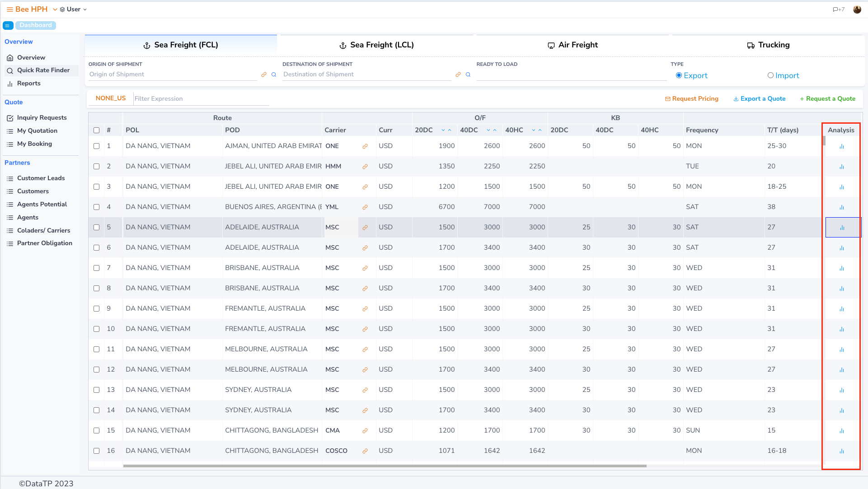The height and width of the screenshot is (489, 868).
Task: Expand the Bee HPH dropdown chevron
Action: (x=55, y=9)
